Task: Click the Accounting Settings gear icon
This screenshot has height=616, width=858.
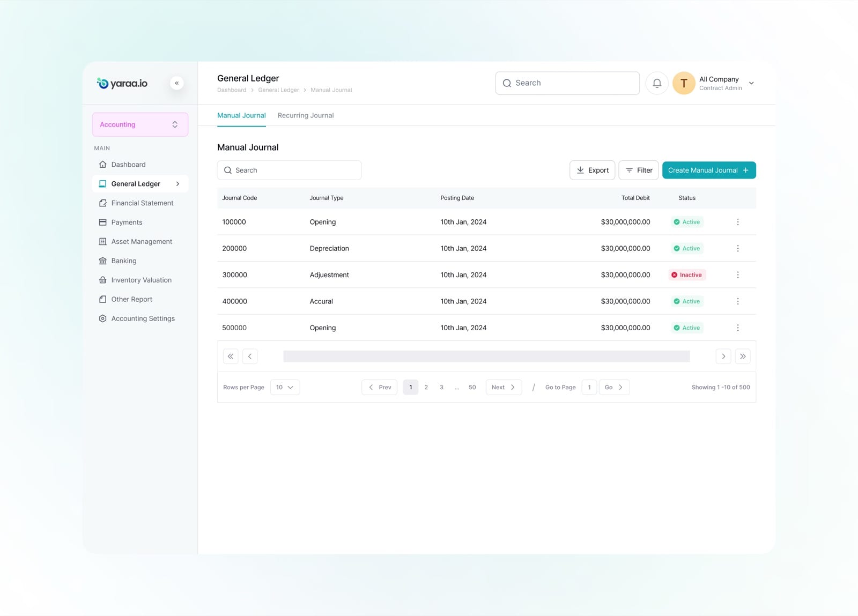Action: tap(103, 318)
